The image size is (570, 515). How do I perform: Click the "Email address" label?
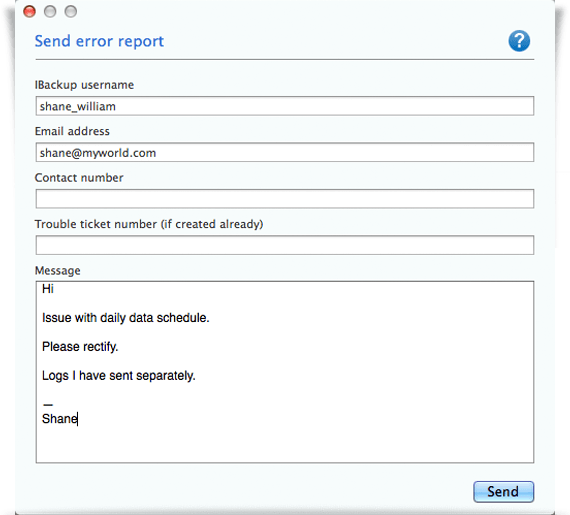tap(72, 131)
